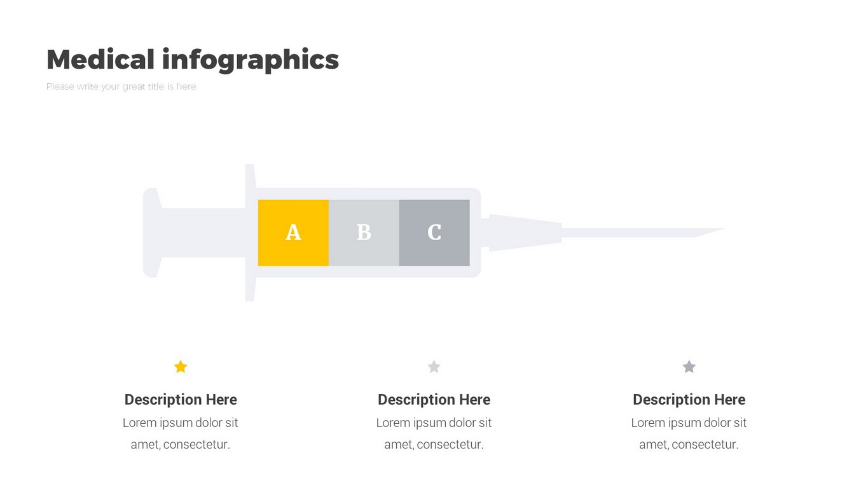The width and height of the screenshot is (868, 488).
Task: Select the left "Description Here" heading
Action: [x=181, y=400]
